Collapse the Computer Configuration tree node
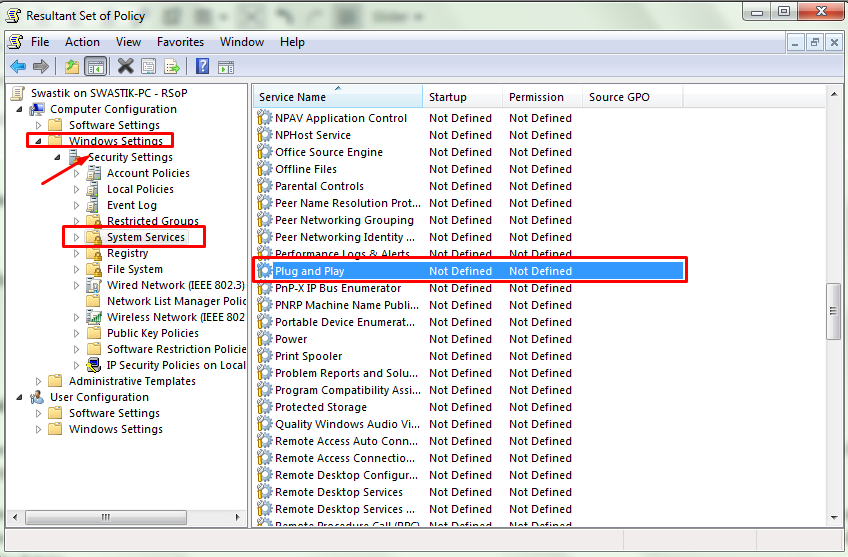The image size is (848, 557). click(x=21, y=109)
